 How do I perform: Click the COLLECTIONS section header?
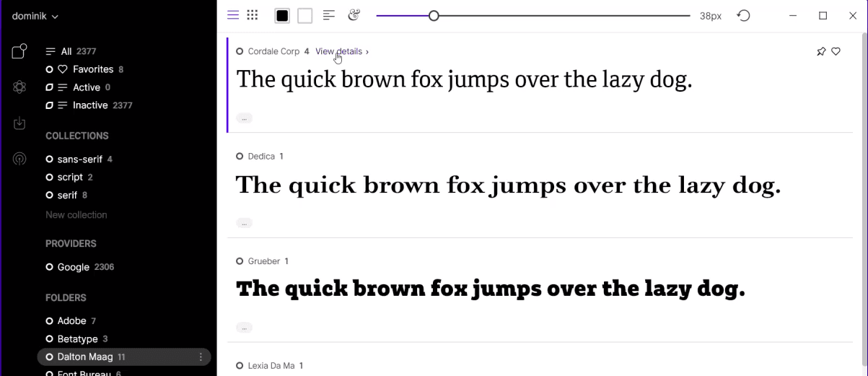click(77, 136)
